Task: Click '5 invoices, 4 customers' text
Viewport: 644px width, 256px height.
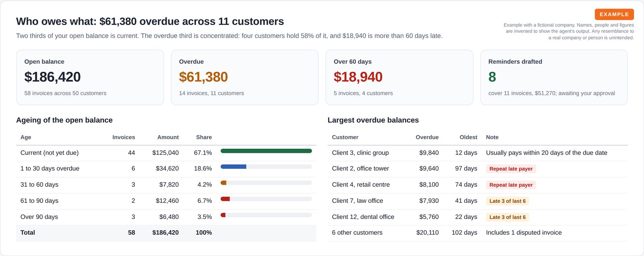Action: point(363,93)
